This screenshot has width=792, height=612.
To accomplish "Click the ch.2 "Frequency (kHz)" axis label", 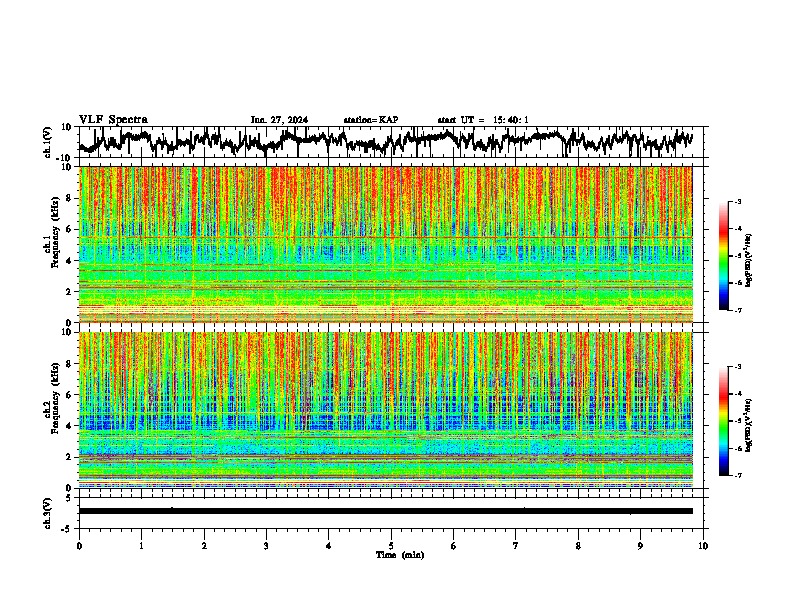I will (x=55, y=398).
